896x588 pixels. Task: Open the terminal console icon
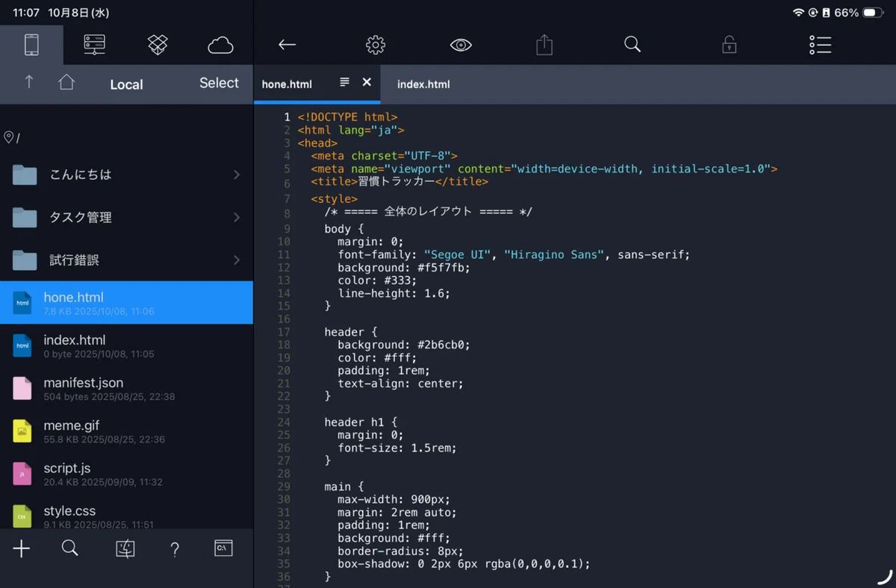(x=223, y=548)
